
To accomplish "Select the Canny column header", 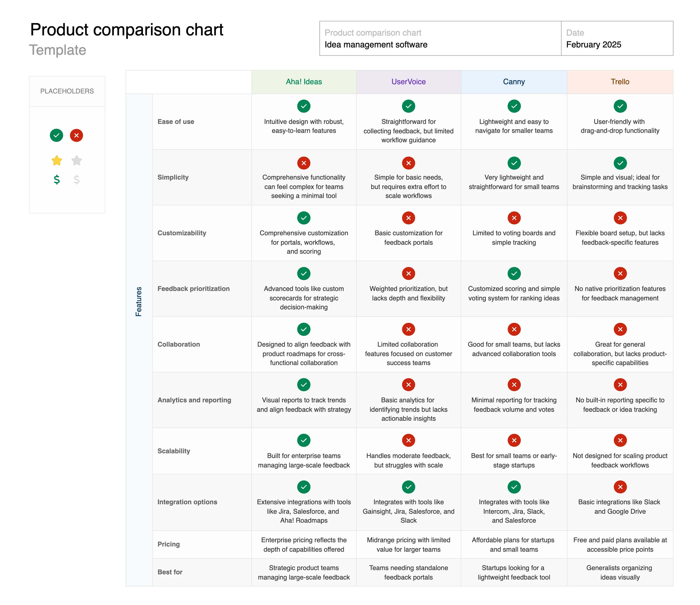I will click(x=514, y=82).
